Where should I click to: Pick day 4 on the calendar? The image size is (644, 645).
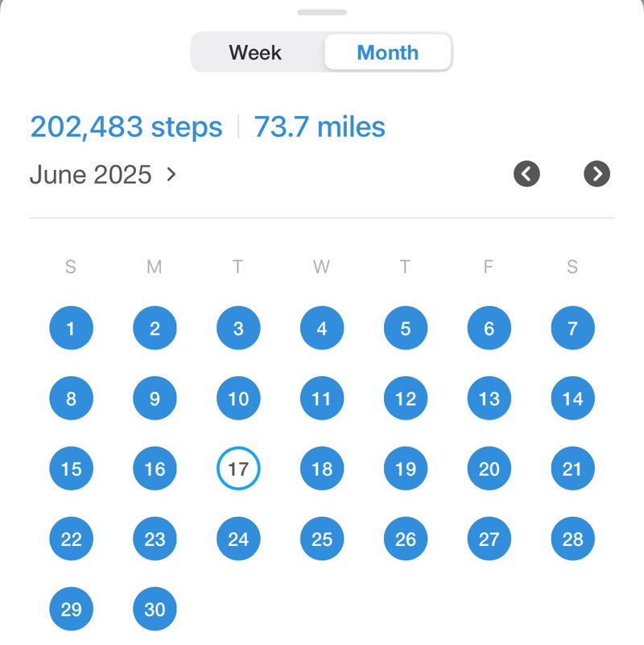(x=322, y=329)
